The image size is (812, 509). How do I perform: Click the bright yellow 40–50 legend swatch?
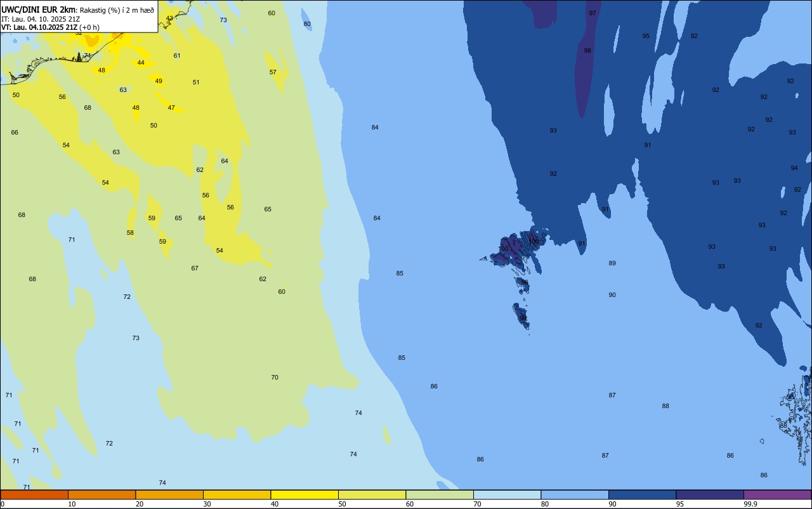[304, 494]
